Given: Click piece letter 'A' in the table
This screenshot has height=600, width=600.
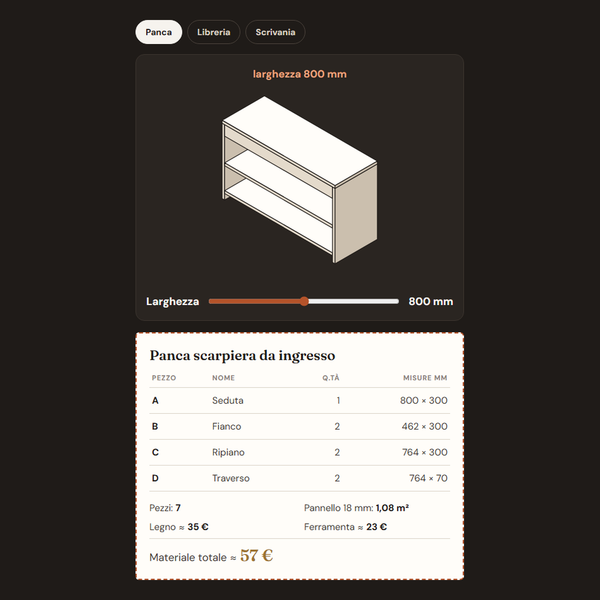Looking at the screenshot, I should [155, 401].
